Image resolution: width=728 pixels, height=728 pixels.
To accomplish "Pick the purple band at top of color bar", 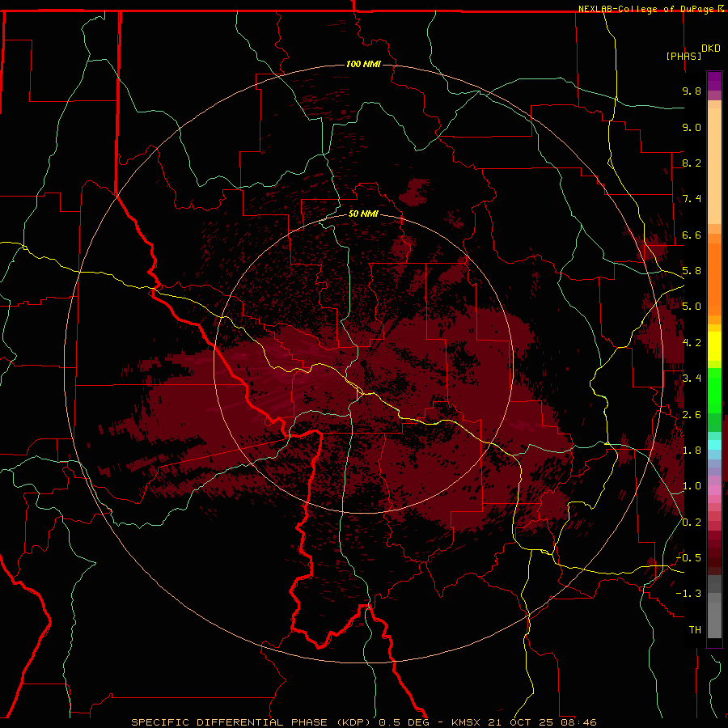I will pyautogui.click(x=714, y=81).
